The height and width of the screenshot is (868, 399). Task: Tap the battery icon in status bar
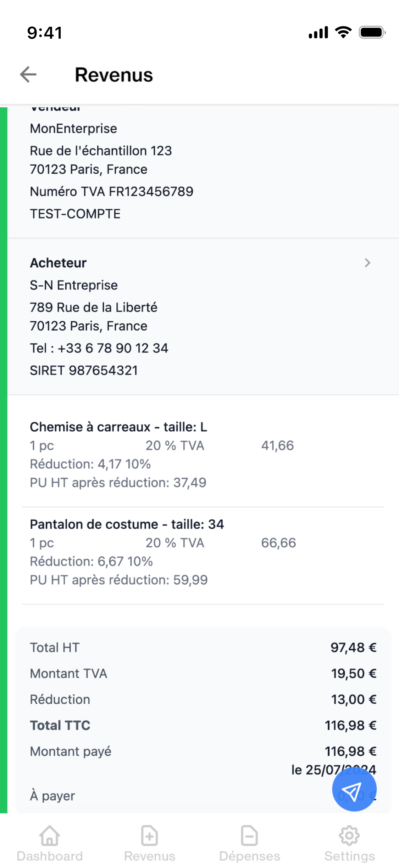[372, 33]
